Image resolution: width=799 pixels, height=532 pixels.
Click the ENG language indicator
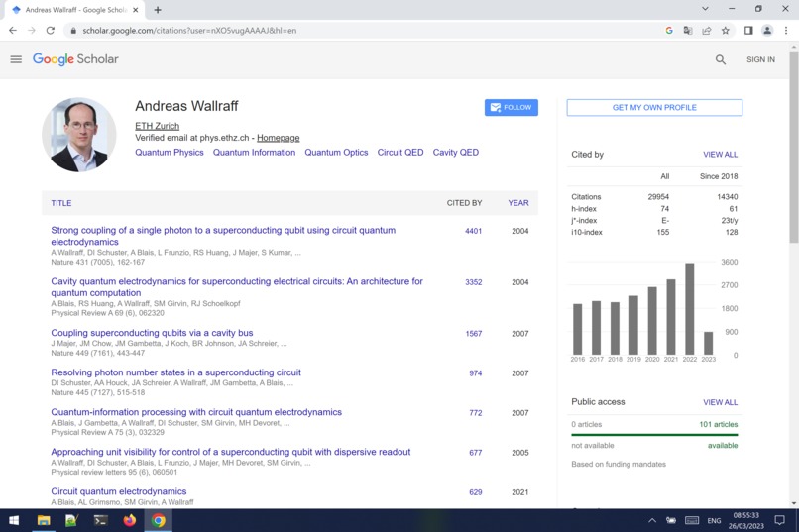(x=714, y=520)
